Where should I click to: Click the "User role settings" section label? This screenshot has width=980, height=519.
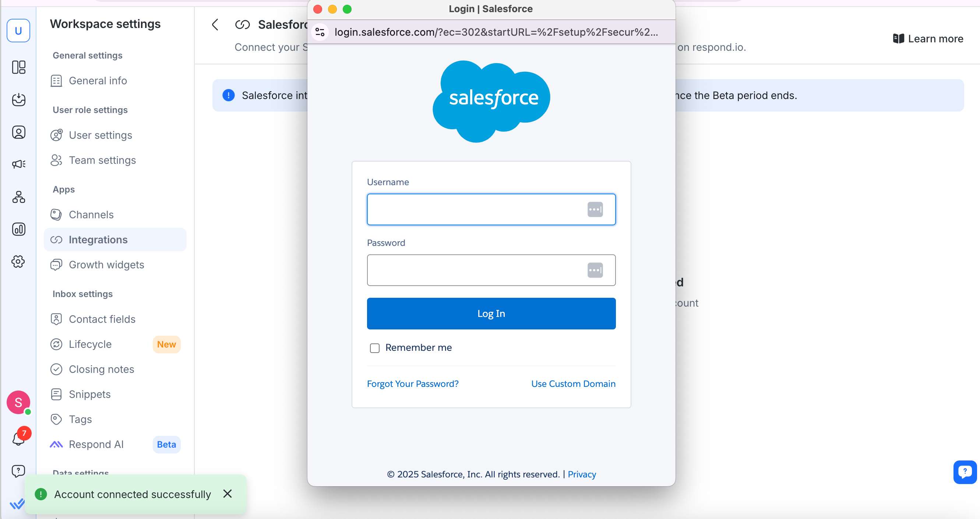[90, 110]
